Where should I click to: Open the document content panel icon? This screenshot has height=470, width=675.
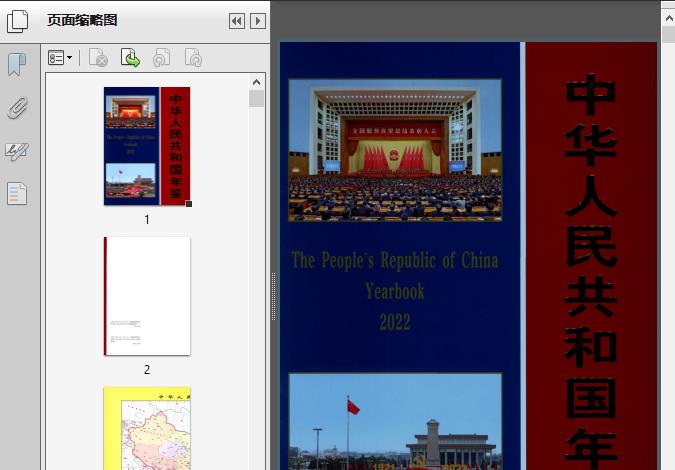coord(17,194)
